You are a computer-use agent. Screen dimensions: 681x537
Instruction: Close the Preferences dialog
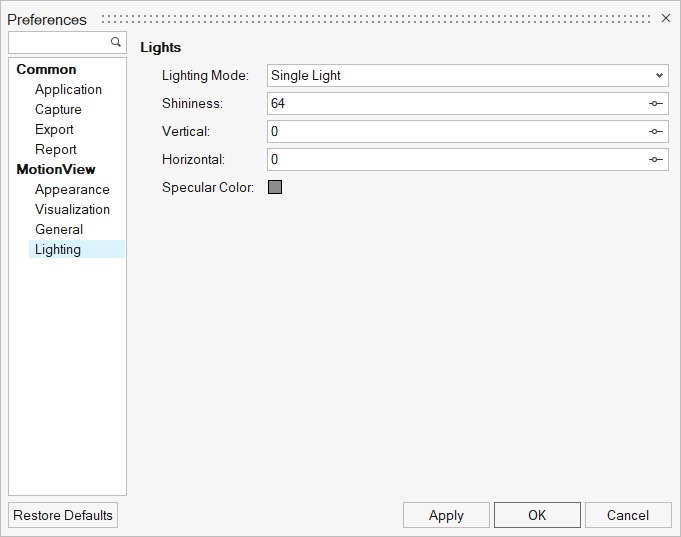click(665, 18)
